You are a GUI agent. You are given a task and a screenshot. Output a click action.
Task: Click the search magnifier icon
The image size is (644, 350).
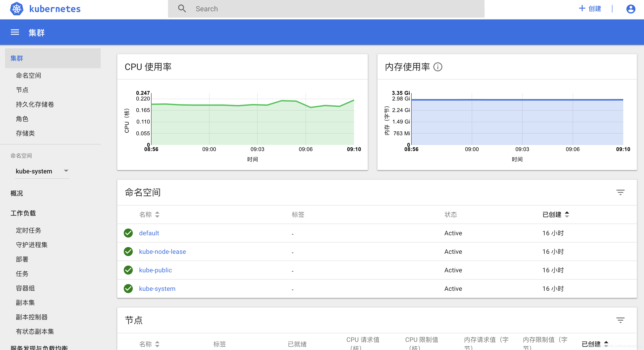pos(182,9)
